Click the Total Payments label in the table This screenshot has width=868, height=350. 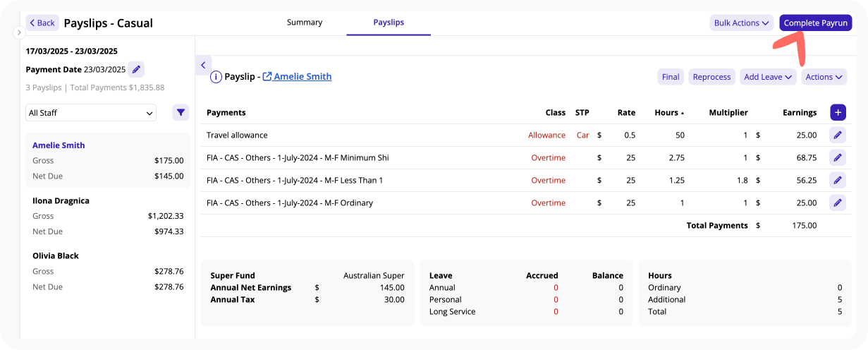[717, 225]
